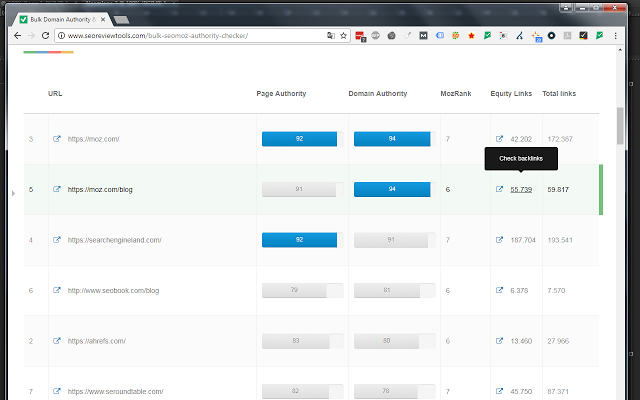Sort by the Domain Authority column header

tap(378, 93)
